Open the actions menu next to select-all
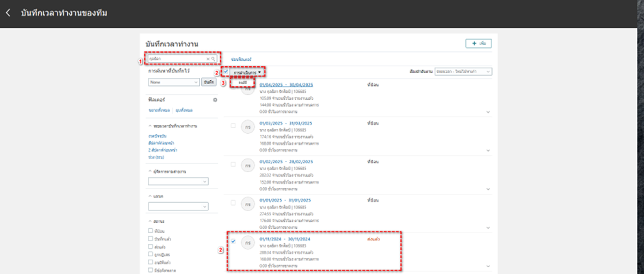 pyautogui.click(x=247, y=72)
